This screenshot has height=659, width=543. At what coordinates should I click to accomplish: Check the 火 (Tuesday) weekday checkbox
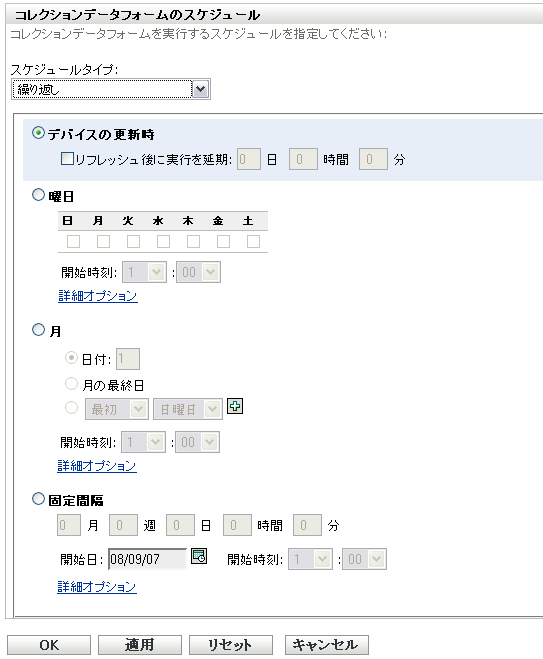[x=134, y=242]
